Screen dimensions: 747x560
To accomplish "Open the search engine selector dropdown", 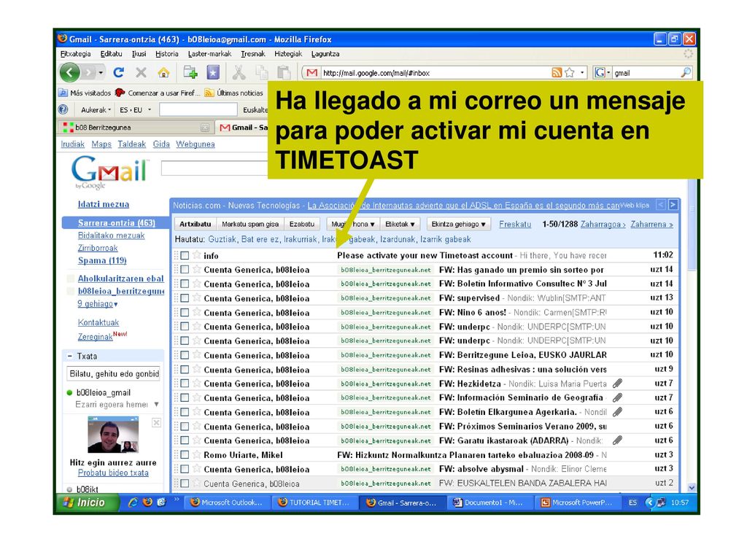I will [x=603, y=72].
